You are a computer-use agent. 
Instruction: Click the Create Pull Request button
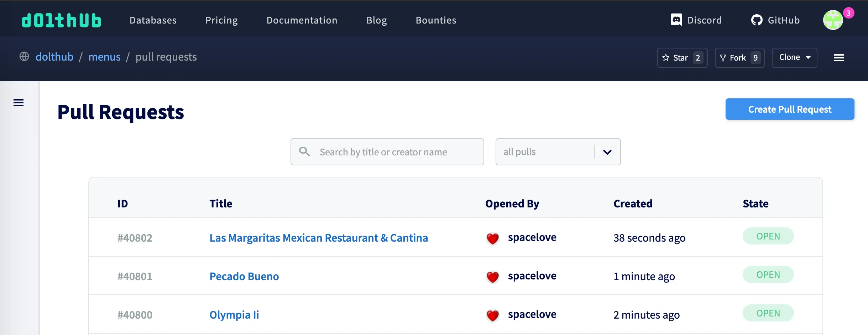[x=789, y=109]
